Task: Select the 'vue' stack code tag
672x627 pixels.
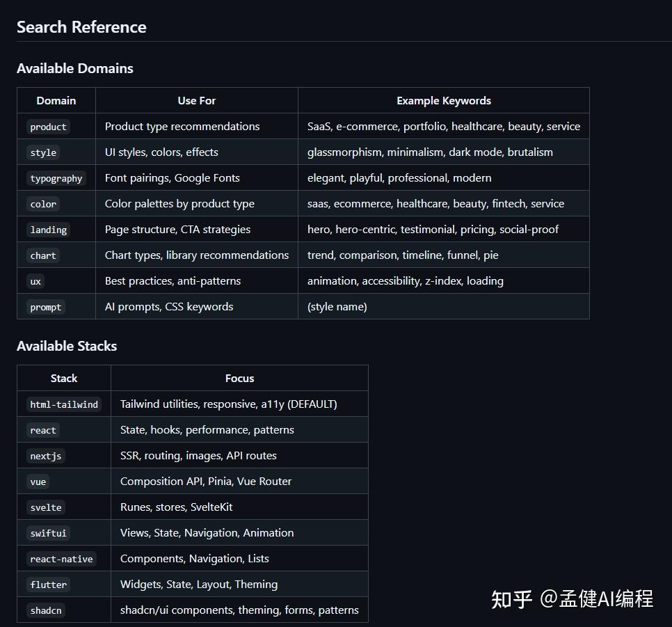Action: pyautogui.click(x=38, y=482)
